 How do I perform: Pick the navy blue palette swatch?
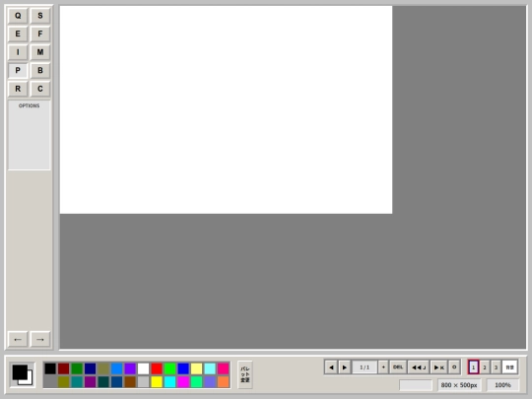pos(90,368)
